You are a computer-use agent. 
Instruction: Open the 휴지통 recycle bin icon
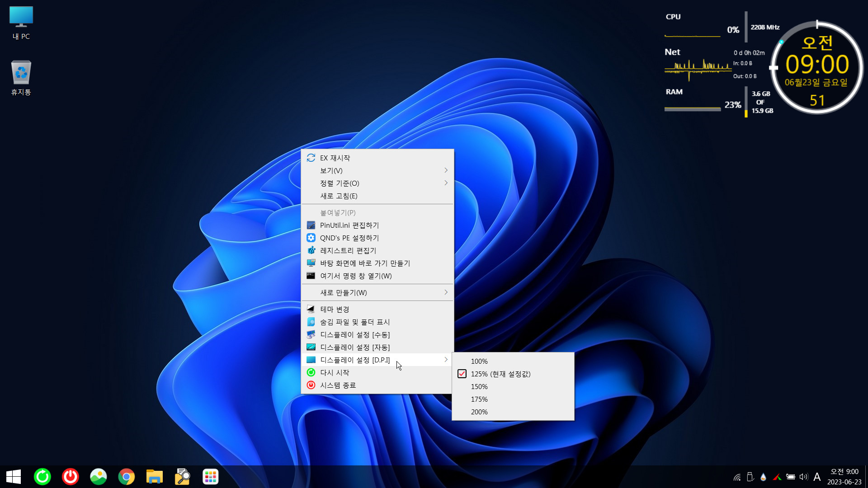tap(21, 78)
